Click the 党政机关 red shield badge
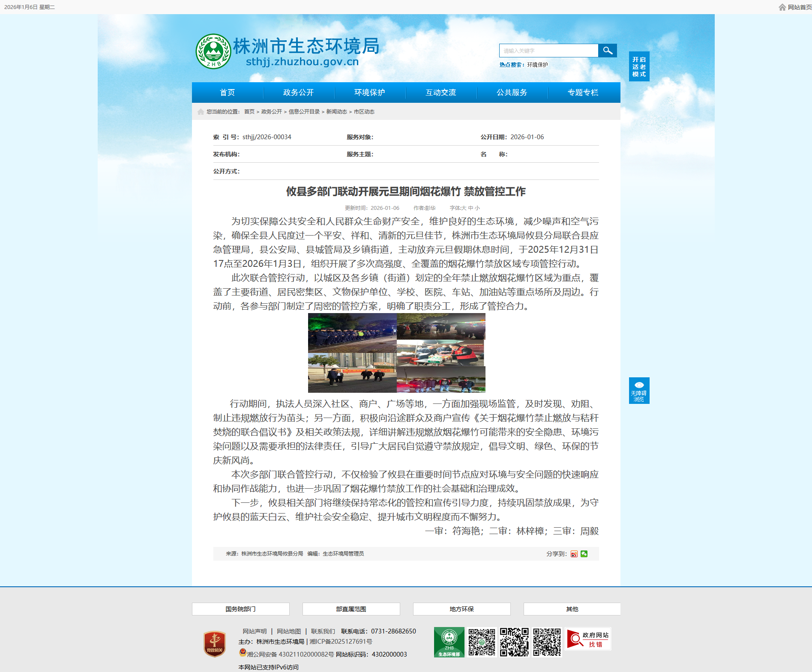Viewport: 812px width, 672px height. coord(215,644)
